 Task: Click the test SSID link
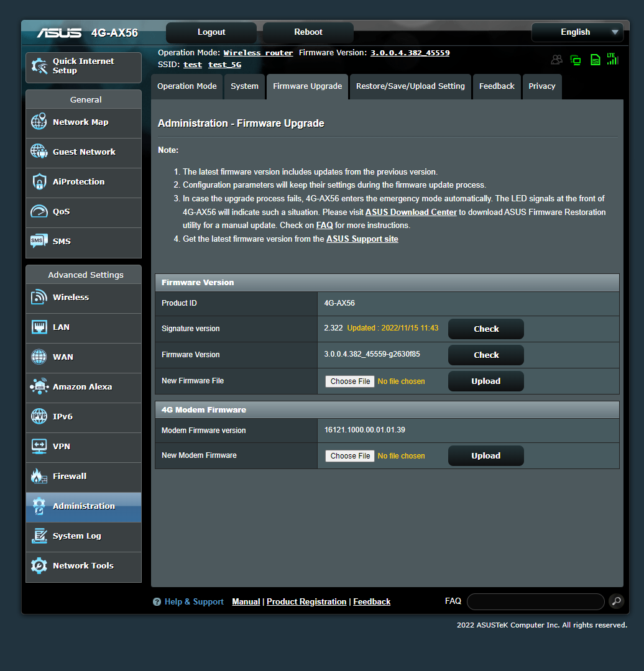tap(193, 65)
